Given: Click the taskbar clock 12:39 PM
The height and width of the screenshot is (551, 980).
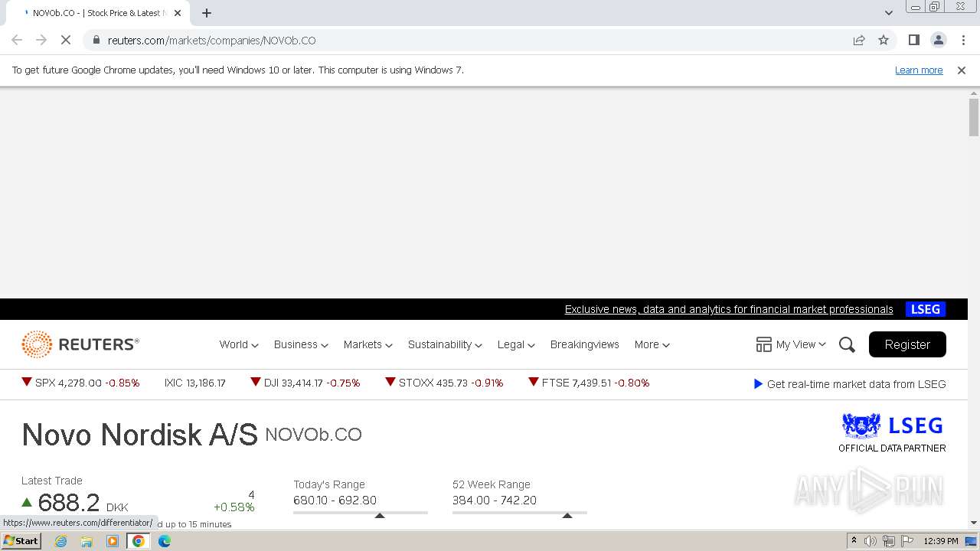Looking at the screenshot, I should (x=941, y=541).
